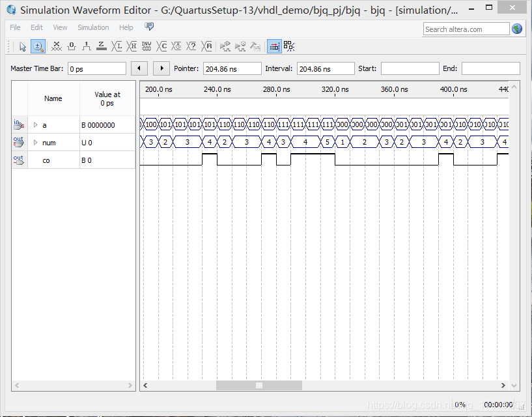Click num waveform segment showing 5
The height and width of the screenshot is (417, 532).
(x=328, y=142)
